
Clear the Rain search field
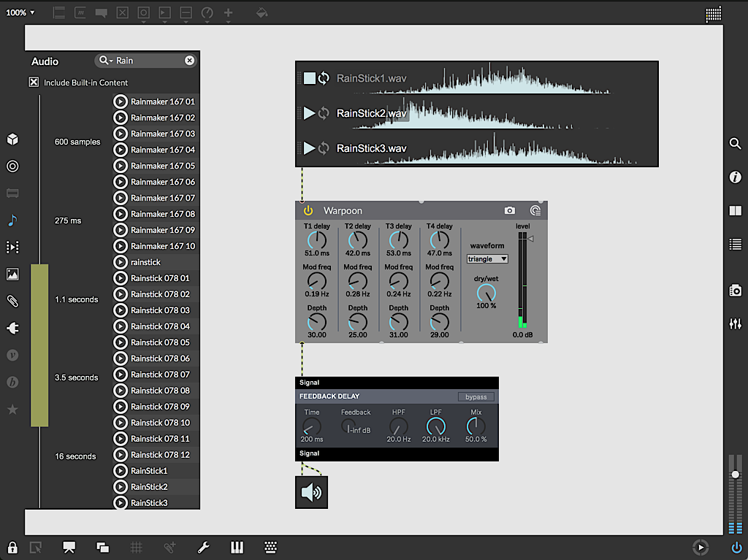pyautogui.click(x=189, y=61)
